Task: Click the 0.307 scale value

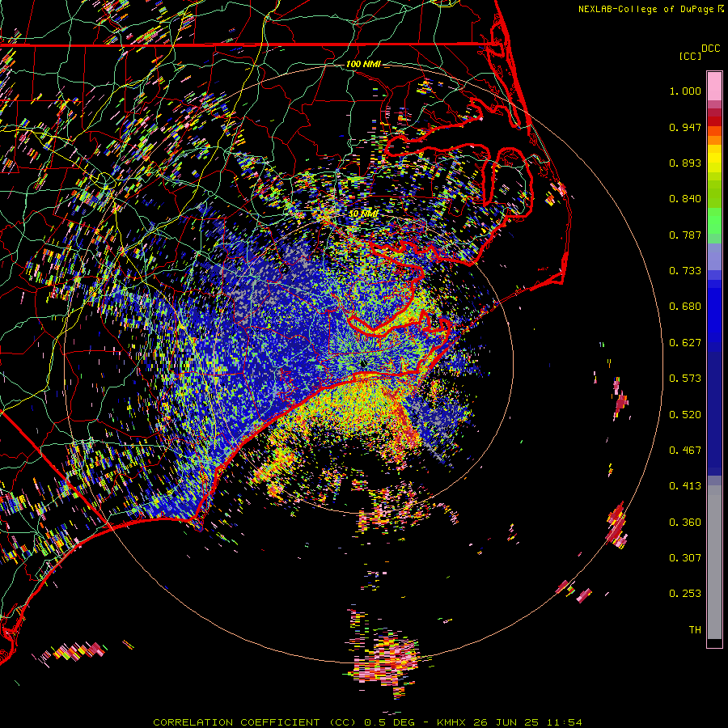Action: point(685,558)
